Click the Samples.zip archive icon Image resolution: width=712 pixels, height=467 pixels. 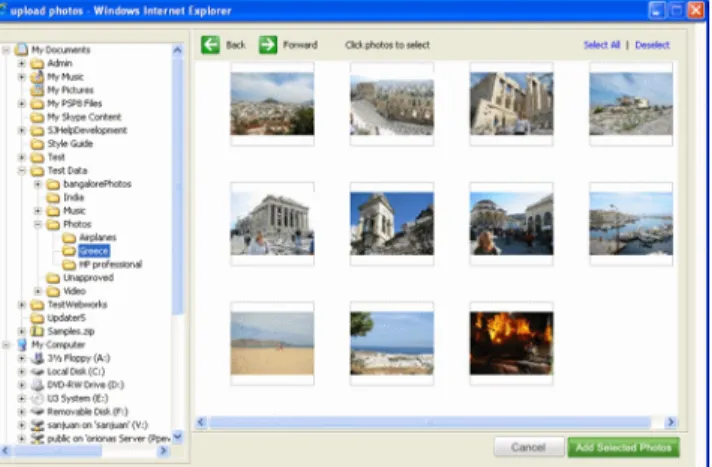(x=37, y=331)
